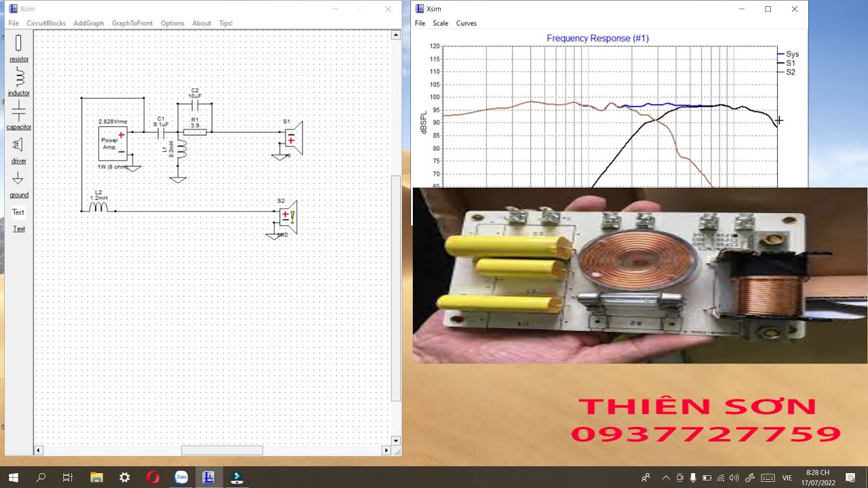Switch to Xsim app on the taskbar

(x=209, y=477)
